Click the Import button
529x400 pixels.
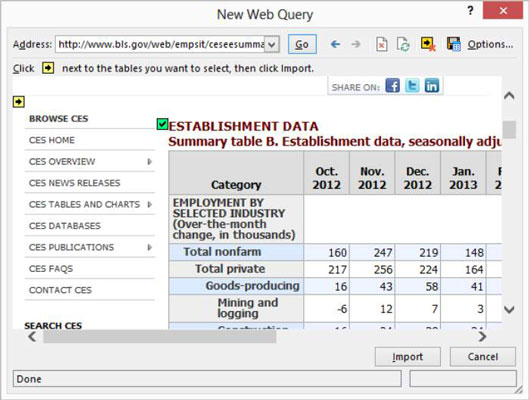(x=408, y=356)
